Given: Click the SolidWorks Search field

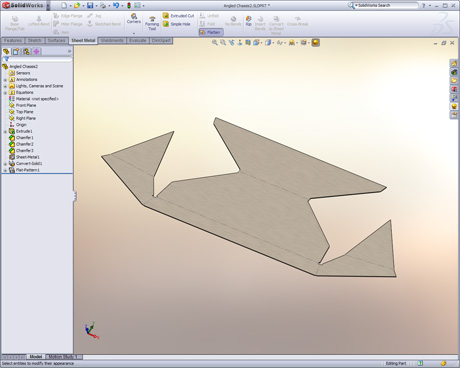Looking at the screenshot, I should [x=386, y=5].
